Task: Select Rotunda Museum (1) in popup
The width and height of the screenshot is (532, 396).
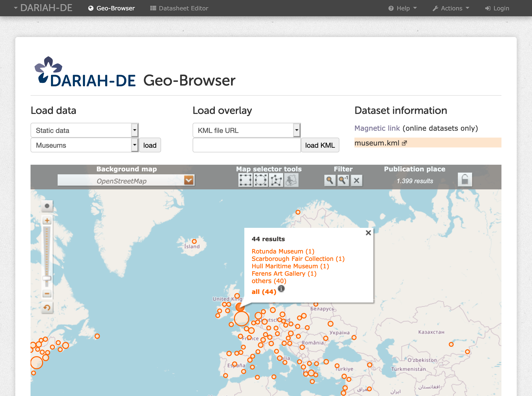Action: 283,251
